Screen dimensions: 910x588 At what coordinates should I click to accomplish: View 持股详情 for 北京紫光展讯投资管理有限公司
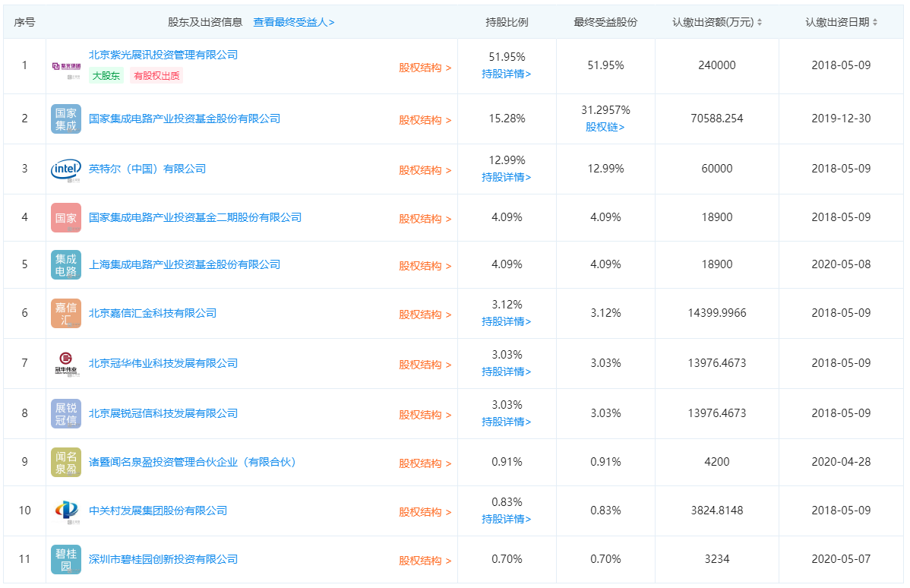(506, 74)
